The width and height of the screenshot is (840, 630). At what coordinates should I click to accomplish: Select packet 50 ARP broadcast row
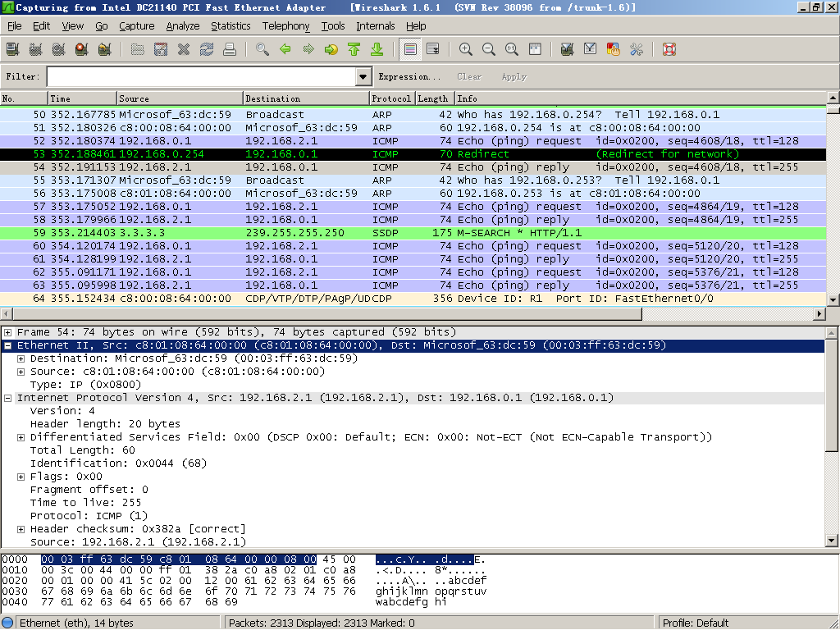(413, 115)
